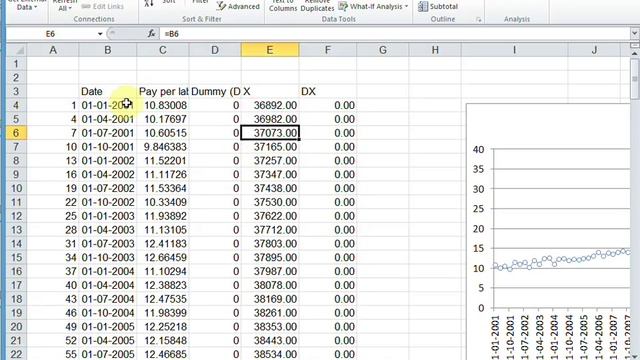Select column H header
This screenshot has height=360, width=640.
click(435, 50)
